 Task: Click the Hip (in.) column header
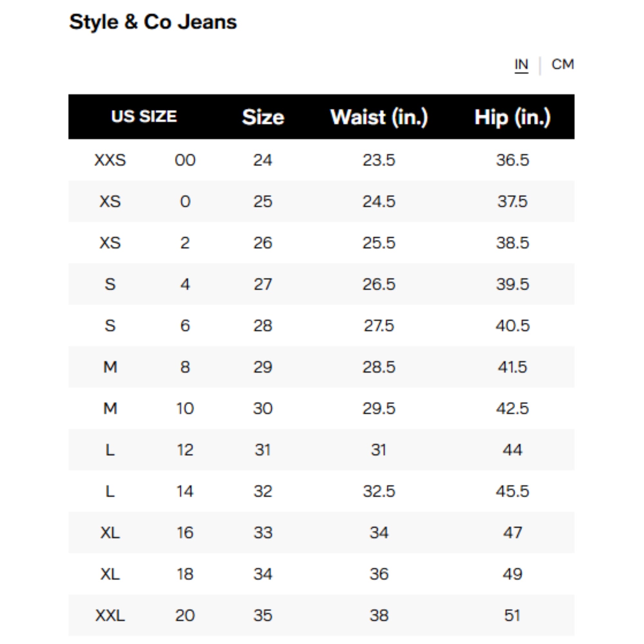point(512,117)
